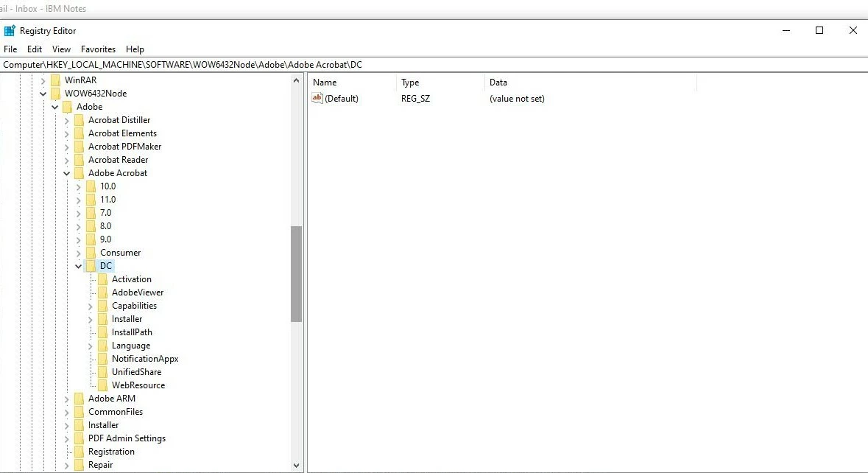868x473 pixels.
Task: Click the Acrobat Reader folder icon
Action: point(80,160)
